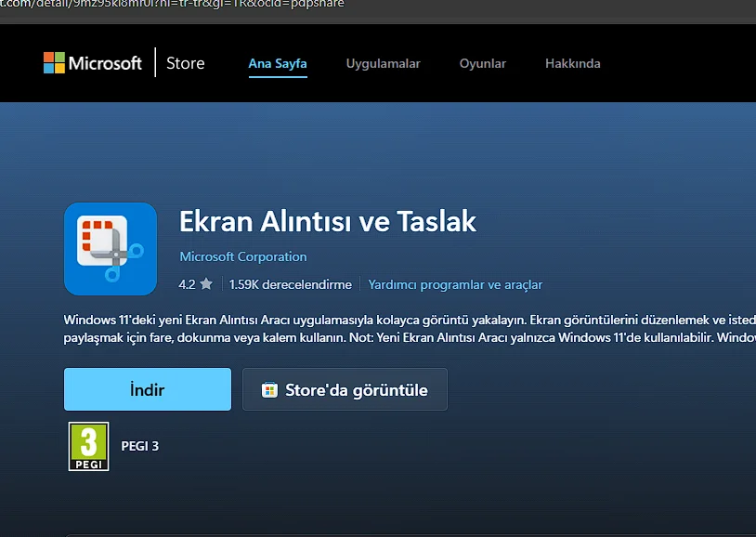Click the app description text

pos(410,329)
